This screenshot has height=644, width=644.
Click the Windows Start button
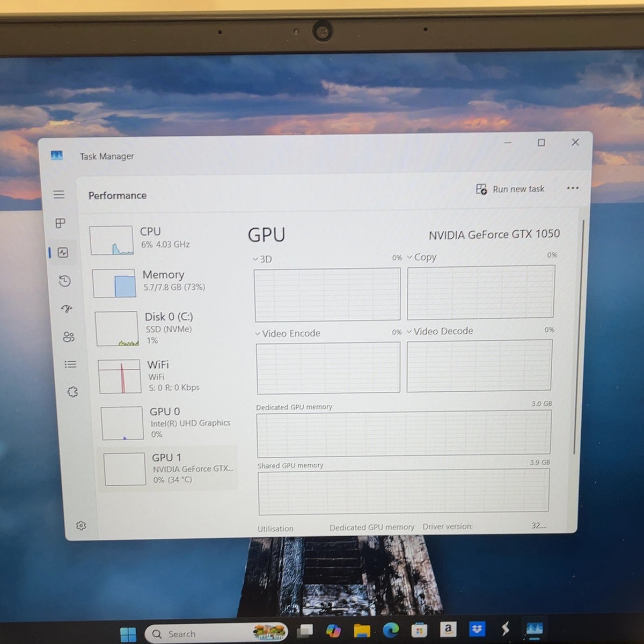pyautogui.click(x=128, y=635)
